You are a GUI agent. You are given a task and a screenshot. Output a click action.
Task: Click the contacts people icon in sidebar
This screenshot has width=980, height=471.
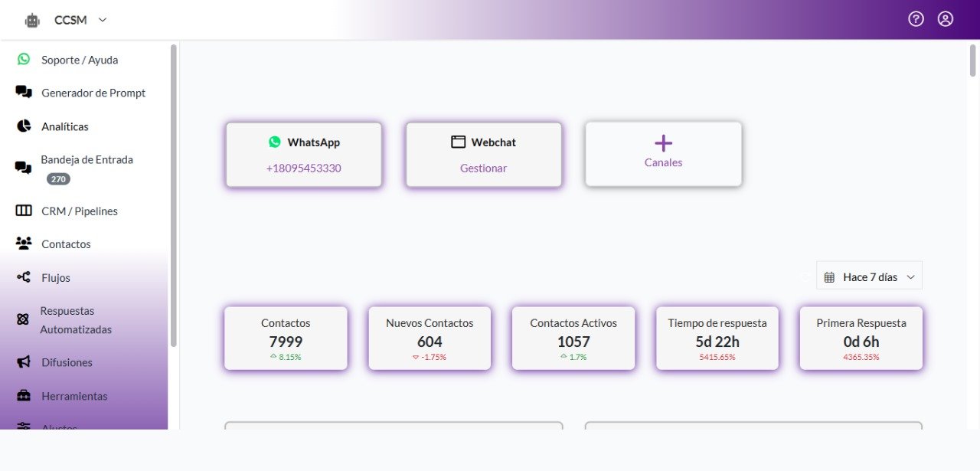click(x=24, y=244)
